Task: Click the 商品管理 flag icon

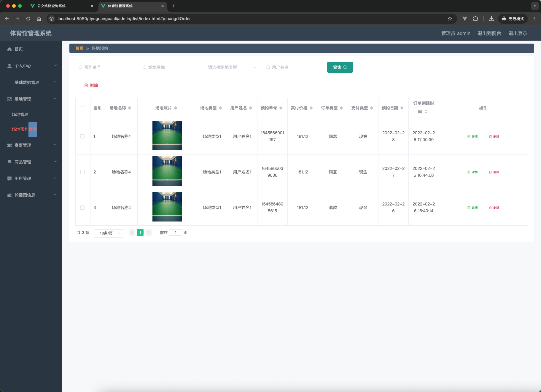Action: (x=9, y=162)
